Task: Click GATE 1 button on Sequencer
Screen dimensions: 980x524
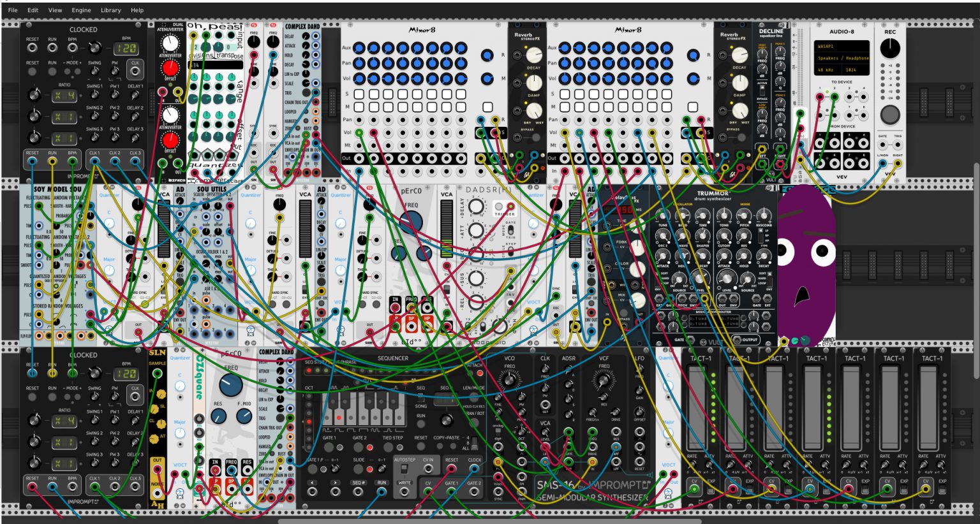Action: 329,447
